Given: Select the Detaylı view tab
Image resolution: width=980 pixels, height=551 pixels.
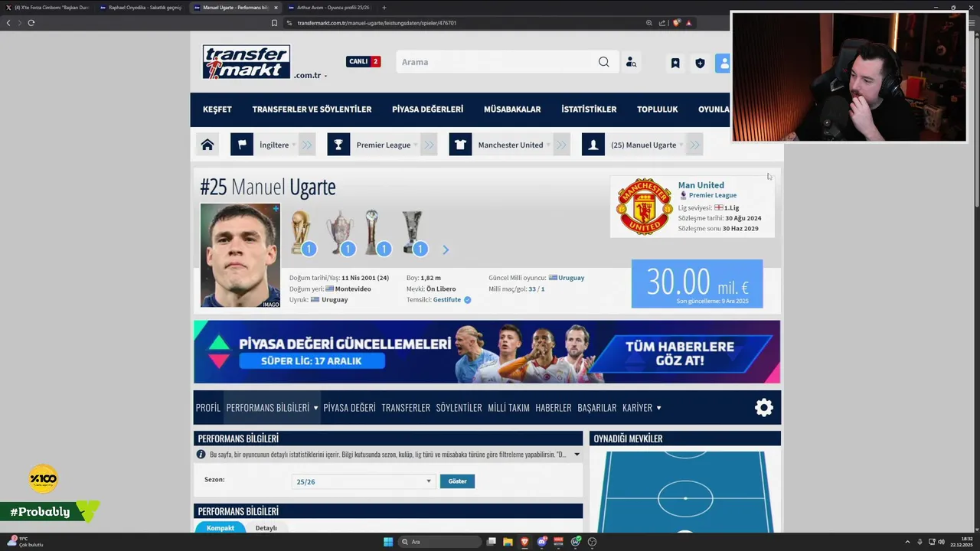Looking at the screenshot, I should coord(266,528).
